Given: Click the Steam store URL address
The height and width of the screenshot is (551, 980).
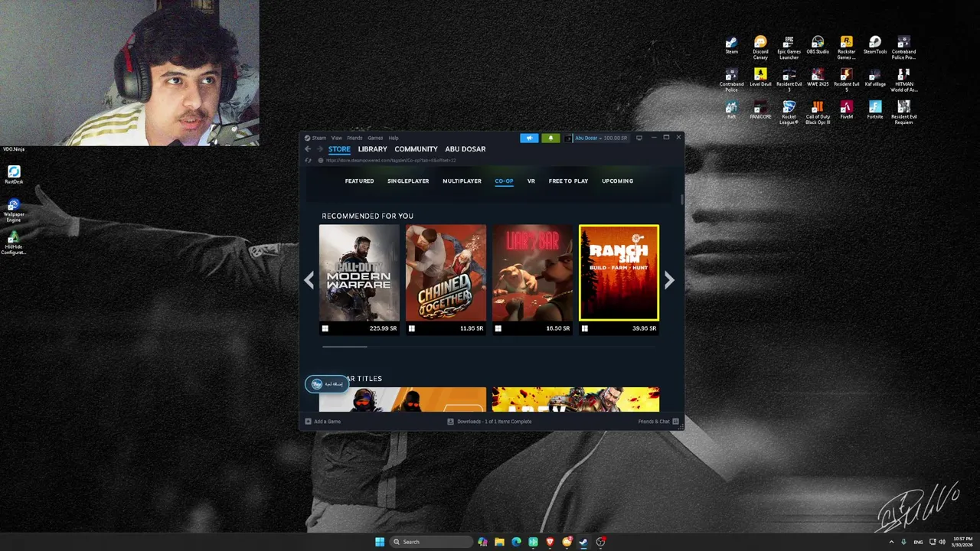Looking at the screenshot, I should [x=390, y=161].
